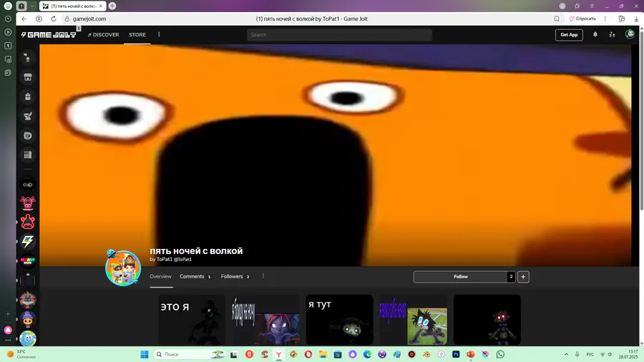Screen dimensions: 644x362
Task: Open browser history clock icon
Action: coord(8,19)
